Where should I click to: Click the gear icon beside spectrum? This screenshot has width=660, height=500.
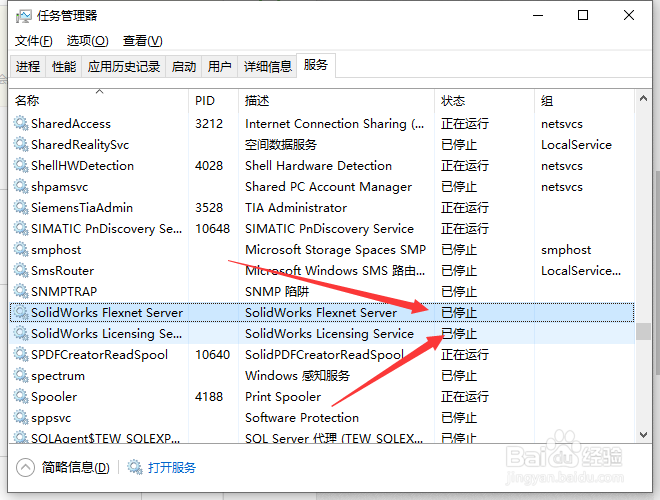click(21, 375)
